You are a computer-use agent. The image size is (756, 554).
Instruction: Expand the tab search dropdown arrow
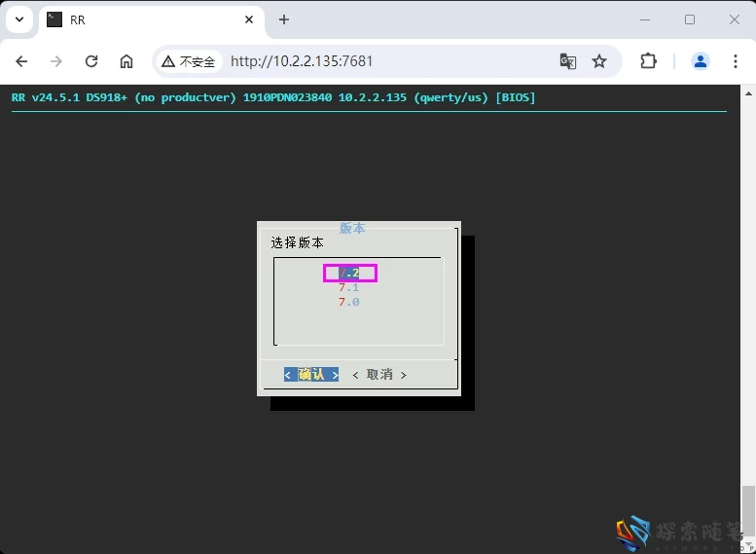pos(18,19)
